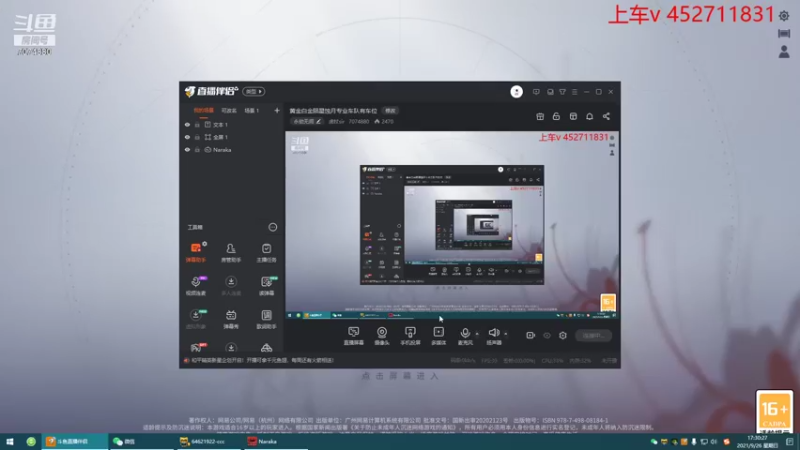The height and width of the screenshot is (450, 800).
Task: Click the bell notification icon
Action: tap(589, 116)
